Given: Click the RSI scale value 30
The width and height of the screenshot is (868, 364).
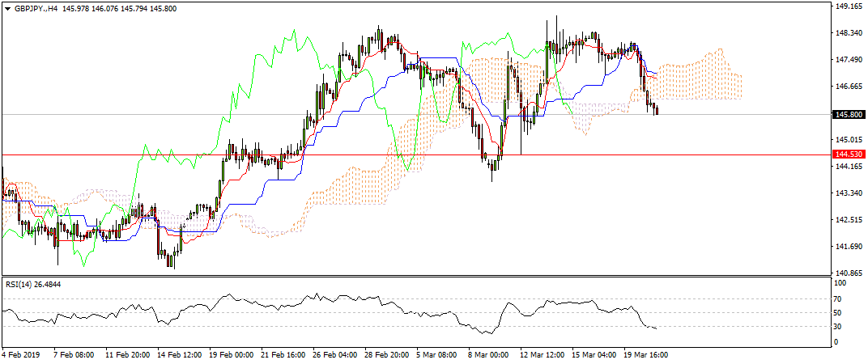Looking at the screenshot, I should [839, 327].
